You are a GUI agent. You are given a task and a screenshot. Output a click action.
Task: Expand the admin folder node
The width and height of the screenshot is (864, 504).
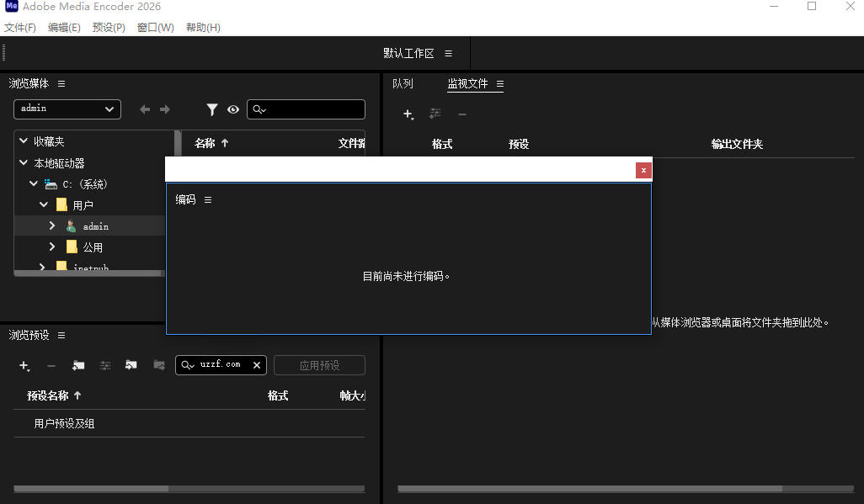pos(52,225)
